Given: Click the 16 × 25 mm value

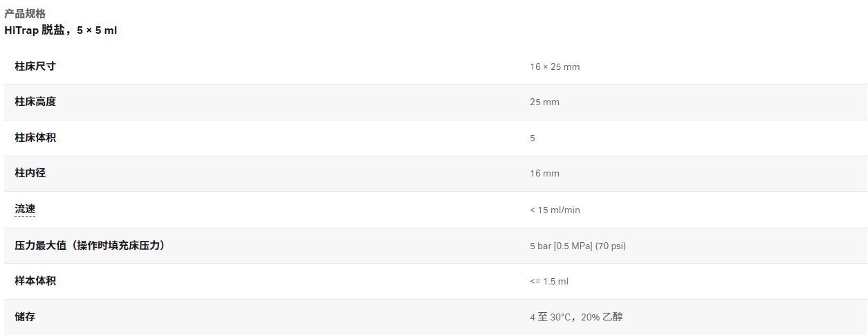Looking at the screenshot, I should point(555,67).
